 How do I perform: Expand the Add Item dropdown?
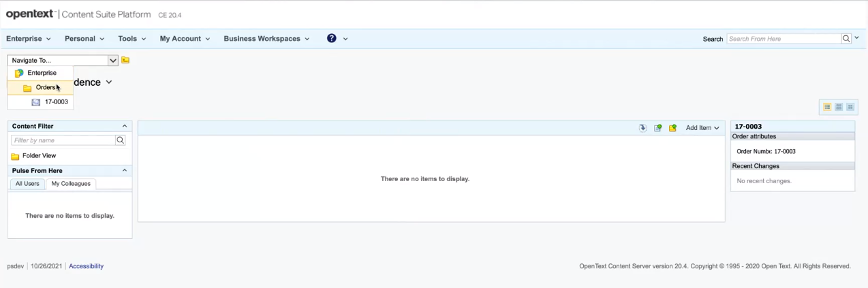702,128
